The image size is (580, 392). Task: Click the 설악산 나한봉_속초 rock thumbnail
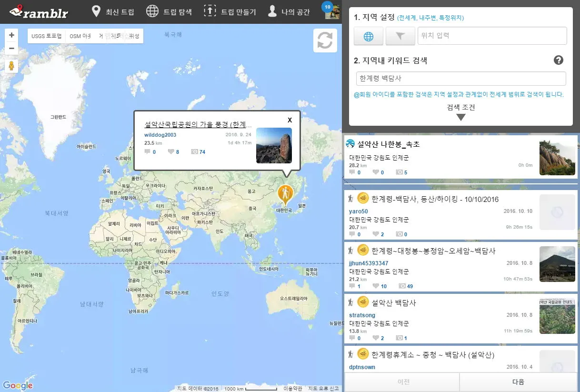point(557,157)
